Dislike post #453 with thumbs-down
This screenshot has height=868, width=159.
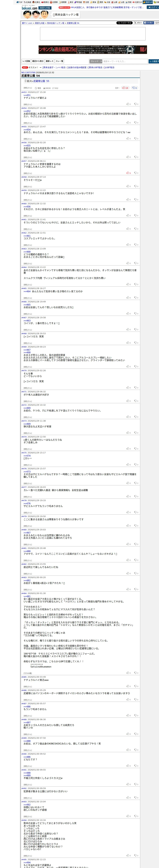coord(136,104)
